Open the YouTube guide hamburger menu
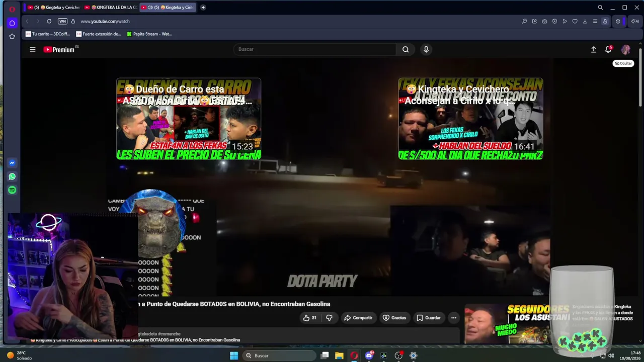 [33, 49]
